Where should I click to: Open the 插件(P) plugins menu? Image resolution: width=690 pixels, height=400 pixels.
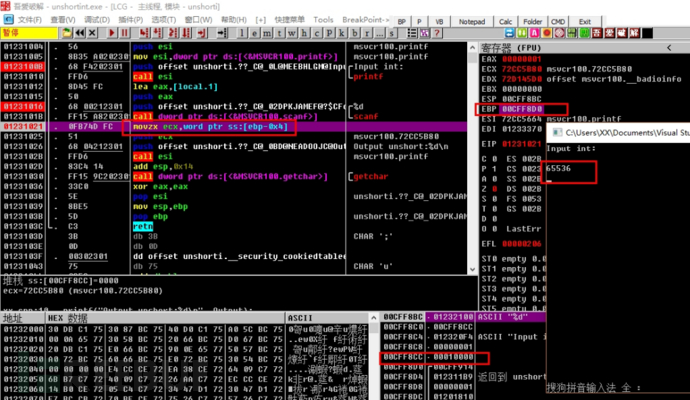[131, 20]
